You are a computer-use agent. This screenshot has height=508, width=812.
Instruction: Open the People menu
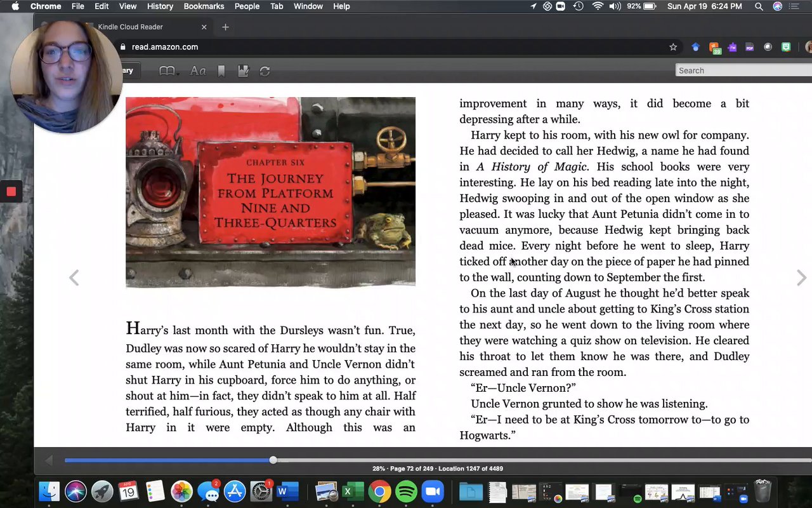(x=247, y=6)
